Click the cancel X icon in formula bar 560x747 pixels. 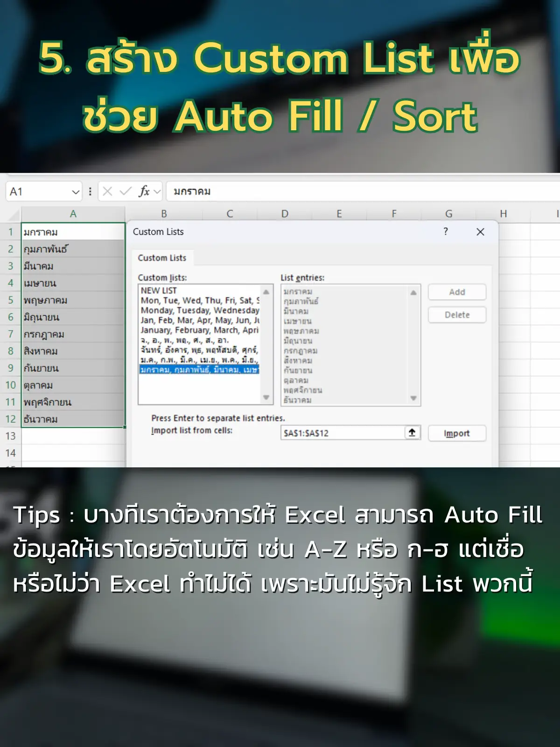[107, 191]
